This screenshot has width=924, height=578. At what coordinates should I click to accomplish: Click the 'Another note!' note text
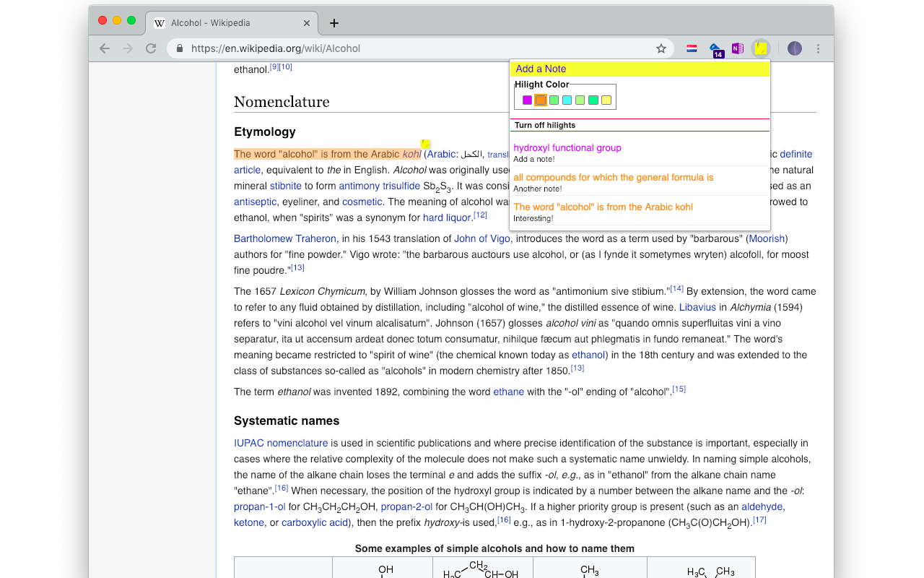(538, 189)
